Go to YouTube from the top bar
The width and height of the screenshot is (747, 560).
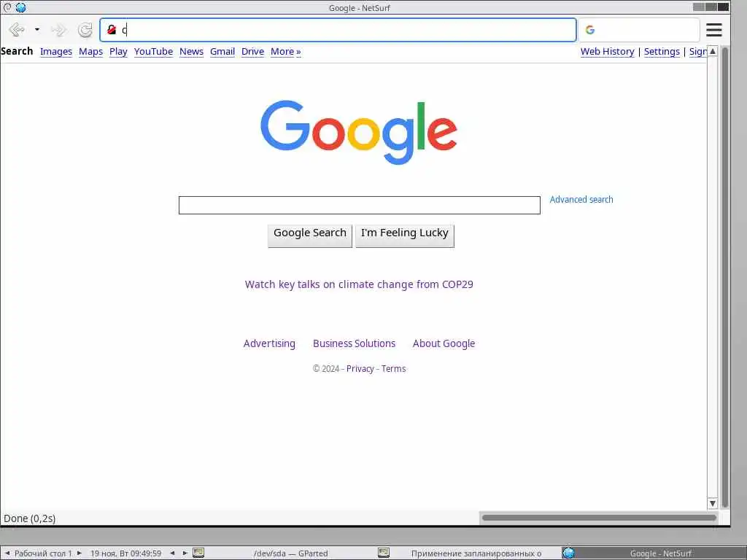coord(153,52)
